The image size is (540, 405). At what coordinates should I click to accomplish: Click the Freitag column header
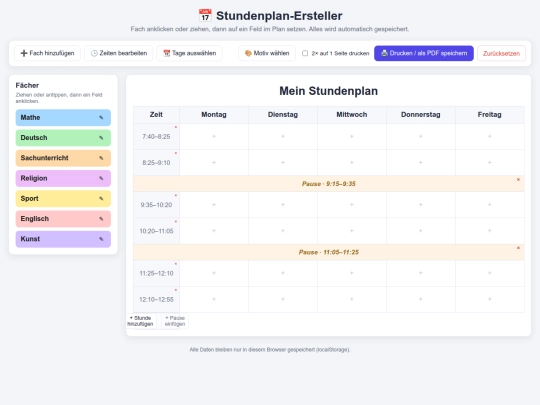coord(489,115)
